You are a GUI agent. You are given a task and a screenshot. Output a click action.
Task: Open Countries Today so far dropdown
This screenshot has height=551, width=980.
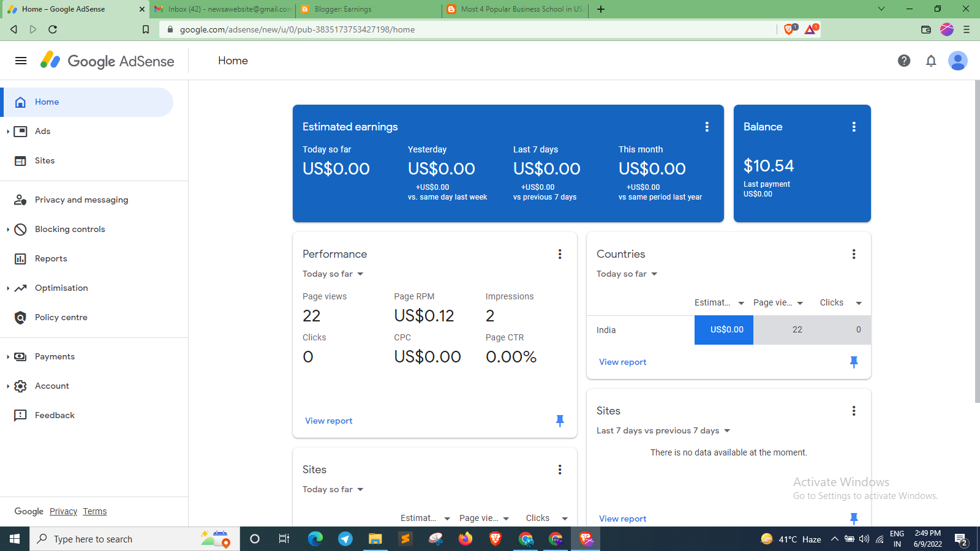click(627, 274)
